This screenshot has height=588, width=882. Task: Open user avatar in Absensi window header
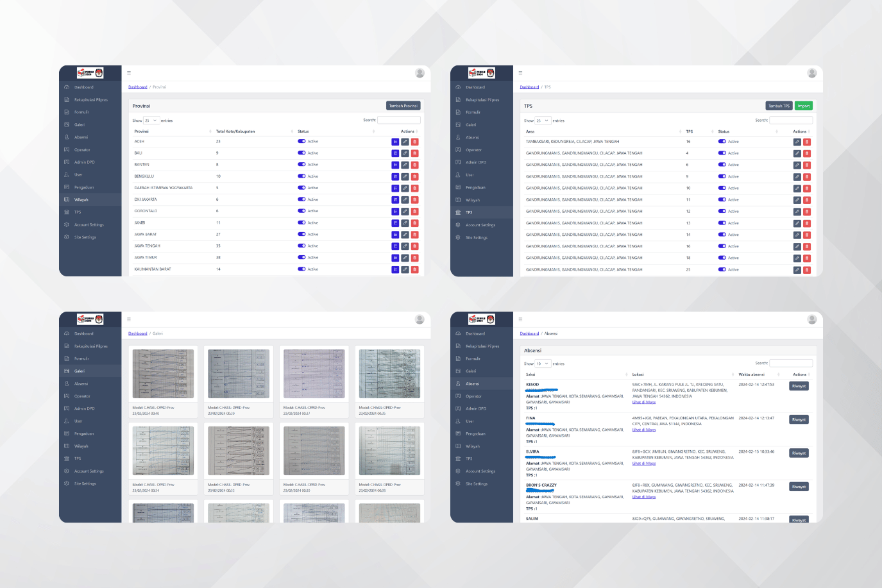click(811, 319)
